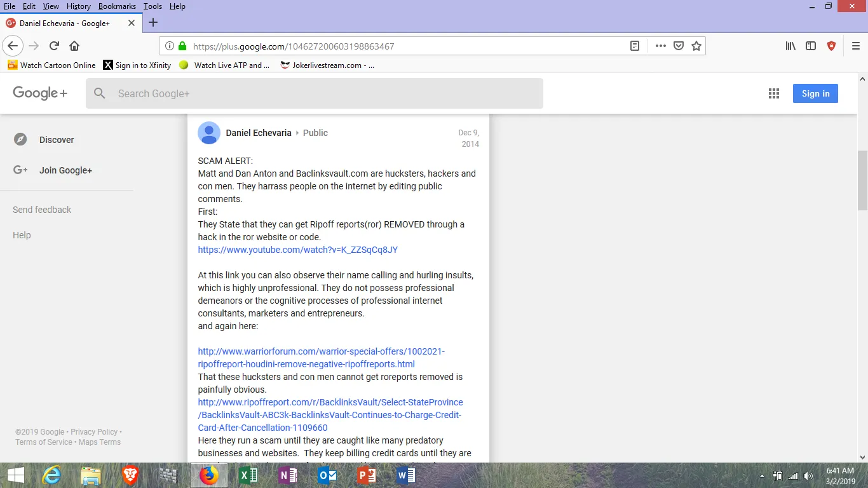Click Daniel Echevaria's avatar picture

click(x=209, y=133)
